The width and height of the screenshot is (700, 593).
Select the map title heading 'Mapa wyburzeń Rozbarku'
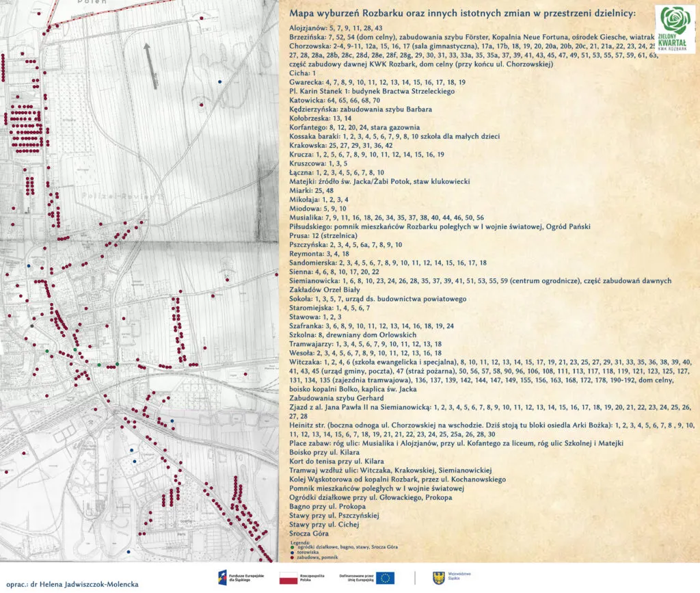[462, 14]
